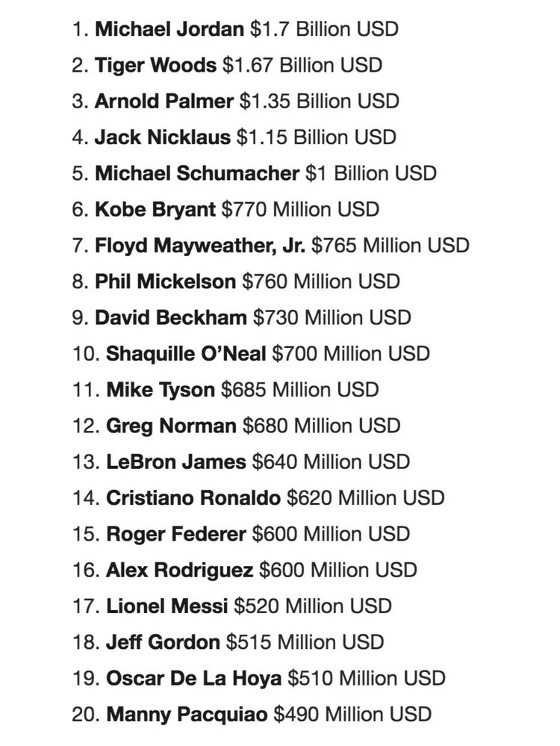Select David Beckham in the list
Image resolution: width=560 pixels, height=746 pixels.
171,318
